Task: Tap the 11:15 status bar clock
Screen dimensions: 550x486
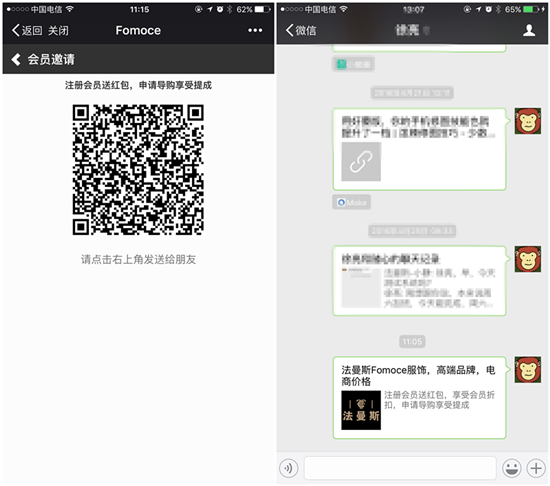Action: click(x=139, y=9)
